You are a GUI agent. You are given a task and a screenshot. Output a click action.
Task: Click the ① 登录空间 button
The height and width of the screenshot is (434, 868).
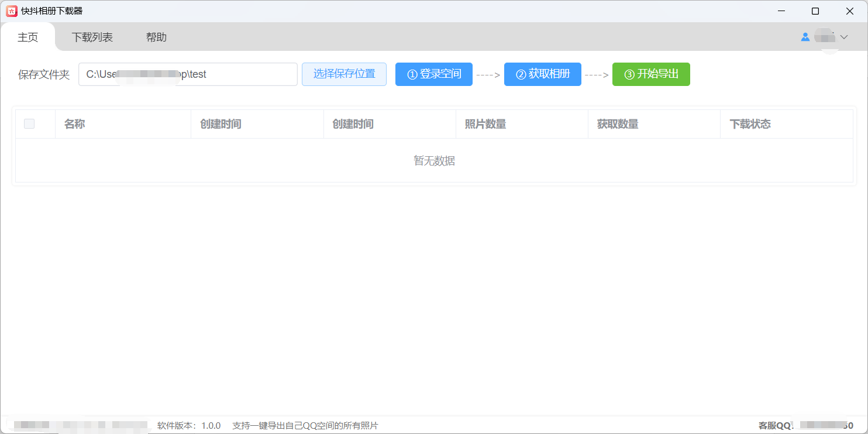[434, 74]
